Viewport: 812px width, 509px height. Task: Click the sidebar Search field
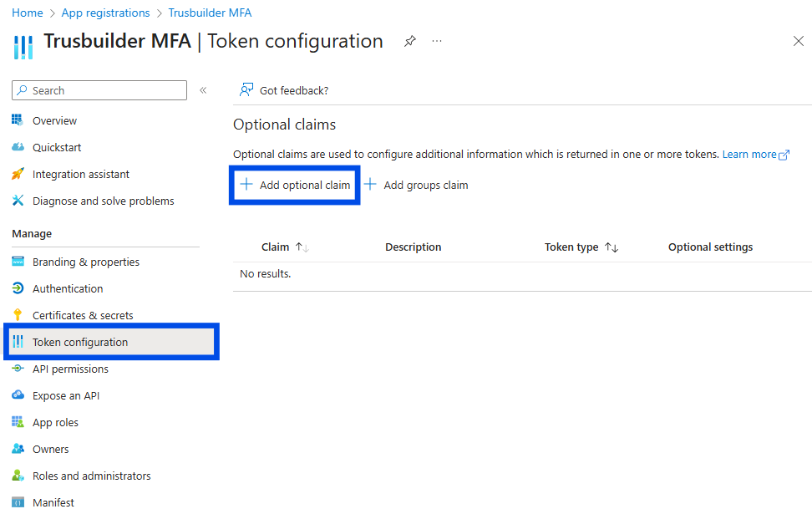click(99, 89)
